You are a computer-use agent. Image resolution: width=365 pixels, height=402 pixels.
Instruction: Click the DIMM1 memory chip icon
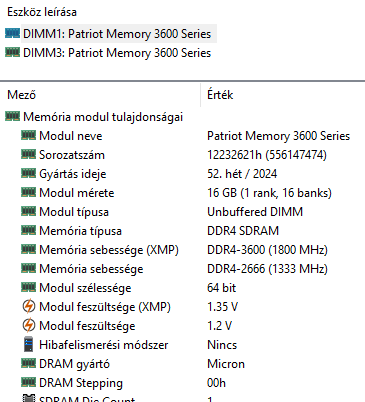(x=13, y=33)
